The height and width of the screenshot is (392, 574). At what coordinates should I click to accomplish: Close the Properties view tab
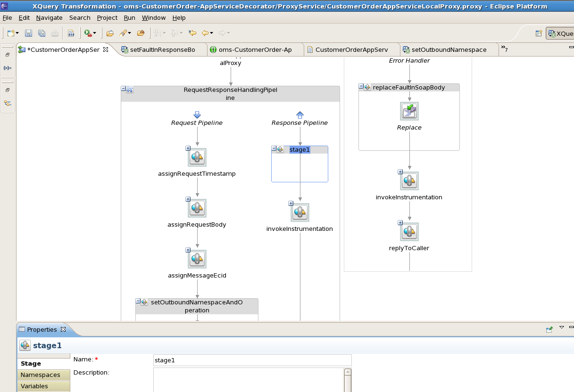pyautogui.click(x=63, y=329)
